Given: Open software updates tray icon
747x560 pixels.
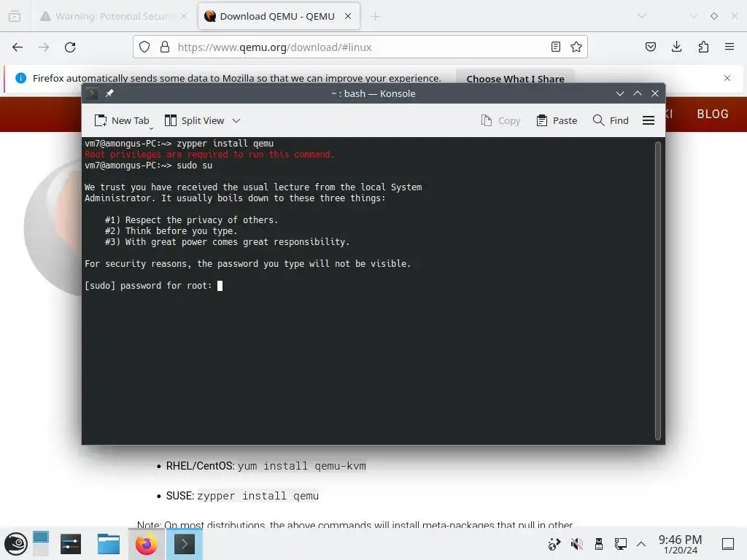Looking at the screenshot, I should 554,544.
